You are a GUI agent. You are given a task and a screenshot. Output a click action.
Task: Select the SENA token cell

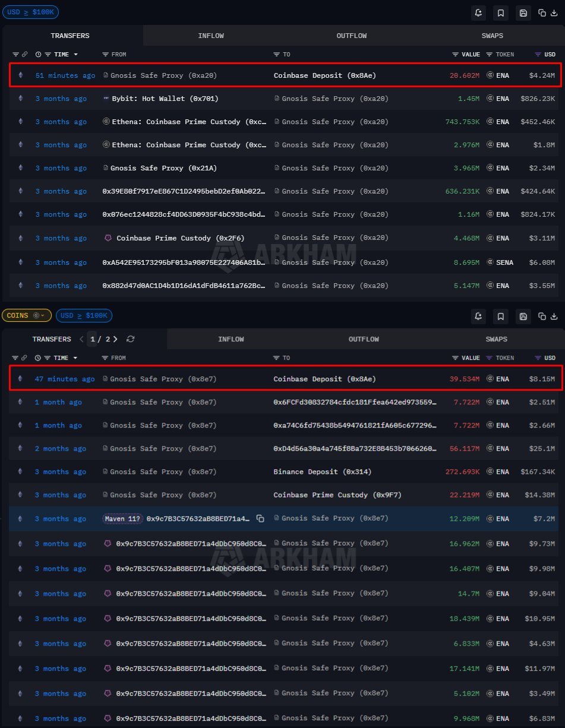[x=500, y=262]
